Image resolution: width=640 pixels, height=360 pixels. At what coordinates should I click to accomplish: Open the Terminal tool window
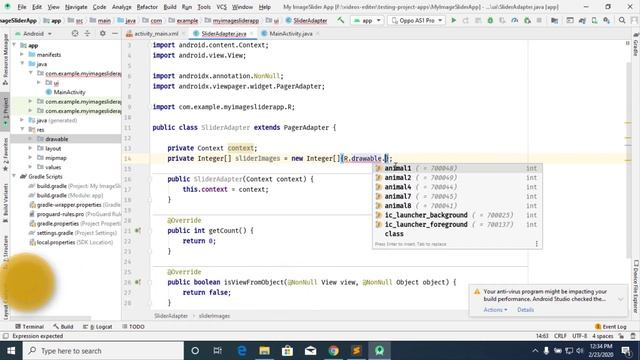click(29, 327)
